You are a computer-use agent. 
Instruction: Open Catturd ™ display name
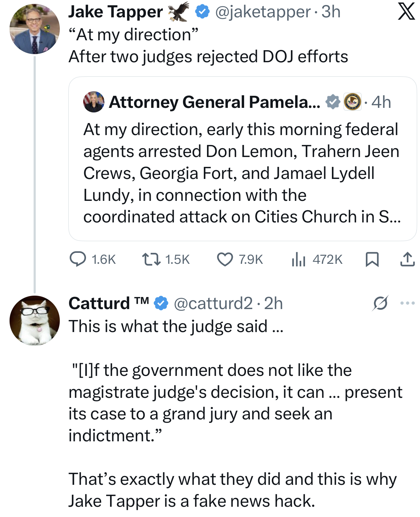click(x=109, y=303)
